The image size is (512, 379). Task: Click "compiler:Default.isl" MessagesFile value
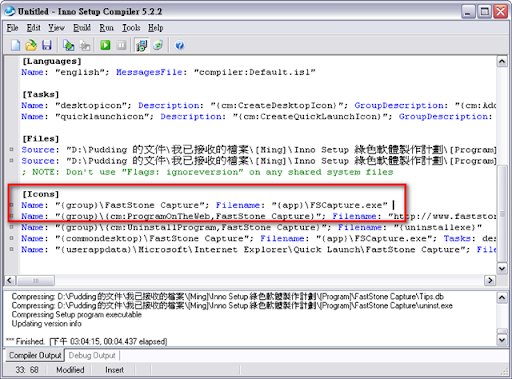pyautogui.click(x=255, y=72)
